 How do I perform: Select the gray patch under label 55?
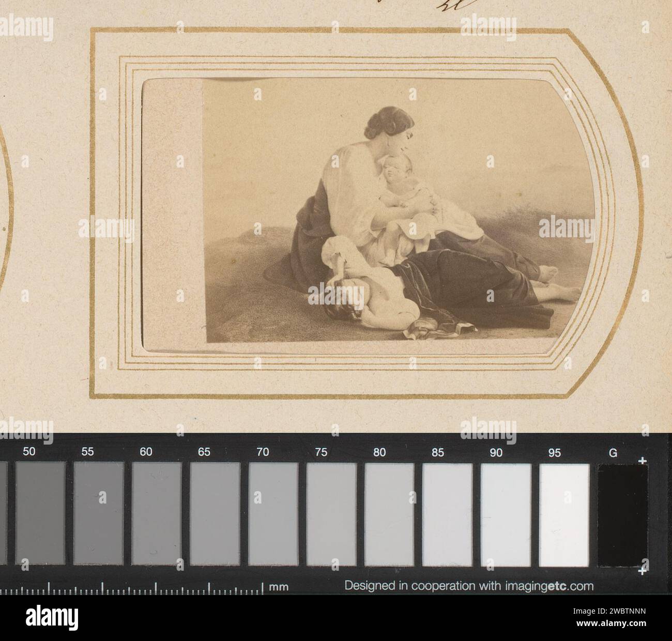click(x=98, y=513)
